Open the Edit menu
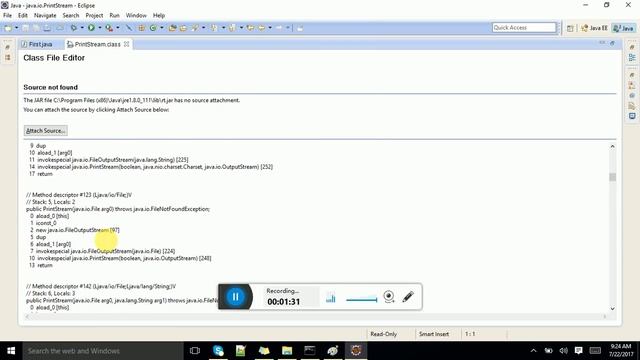This screenshot has width=640, height=360. [22, 15]
